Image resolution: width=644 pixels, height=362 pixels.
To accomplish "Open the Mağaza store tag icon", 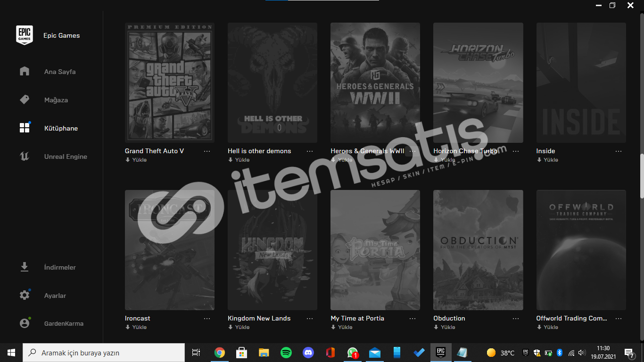I will tap(25, 100).
